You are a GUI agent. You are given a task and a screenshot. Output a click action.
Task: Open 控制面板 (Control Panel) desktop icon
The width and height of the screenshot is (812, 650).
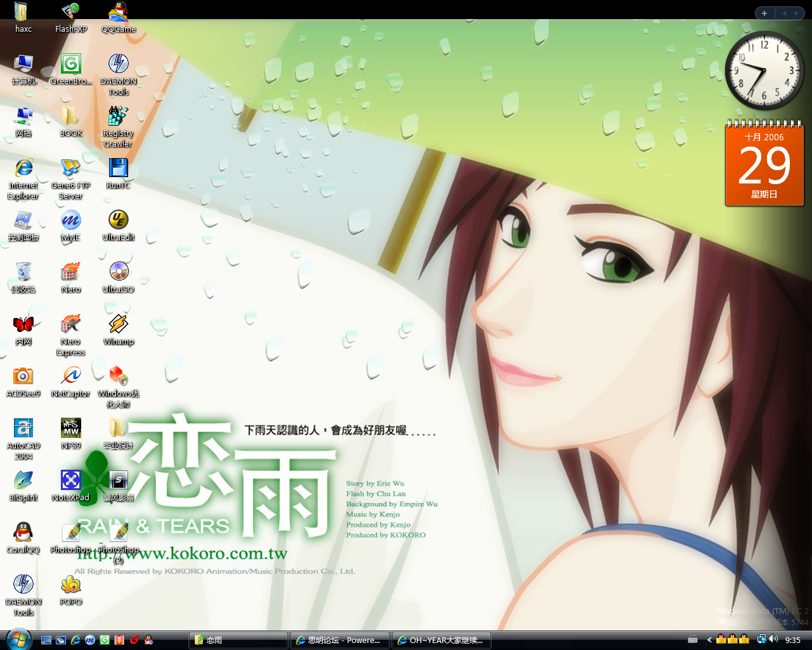click(x=23, y=226)
